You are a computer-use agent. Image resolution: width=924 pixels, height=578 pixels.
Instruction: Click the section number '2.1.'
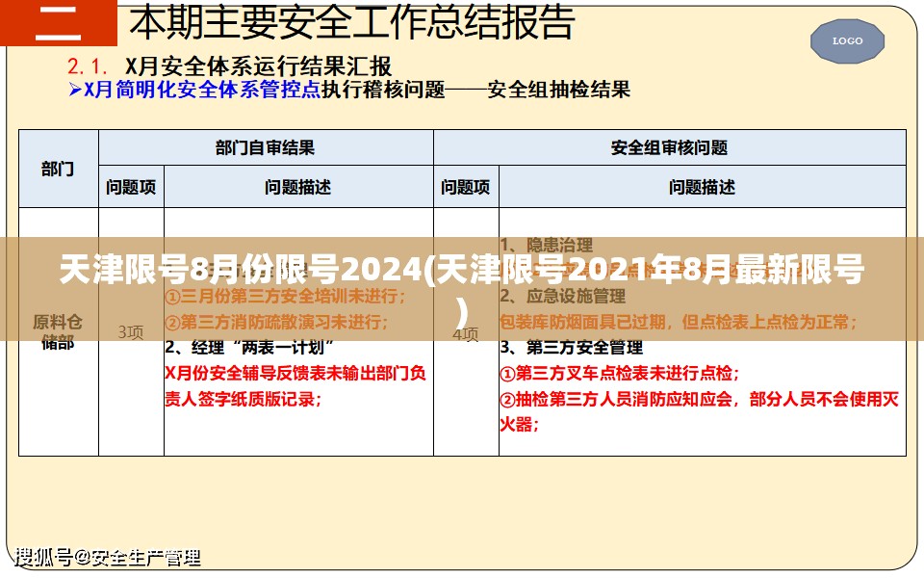point(88,66)
